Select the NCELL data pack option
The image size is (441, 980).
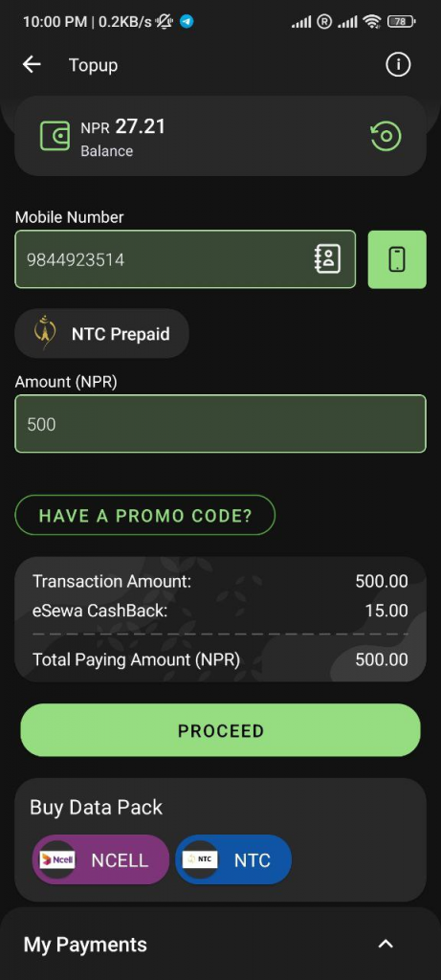(100, 859)
